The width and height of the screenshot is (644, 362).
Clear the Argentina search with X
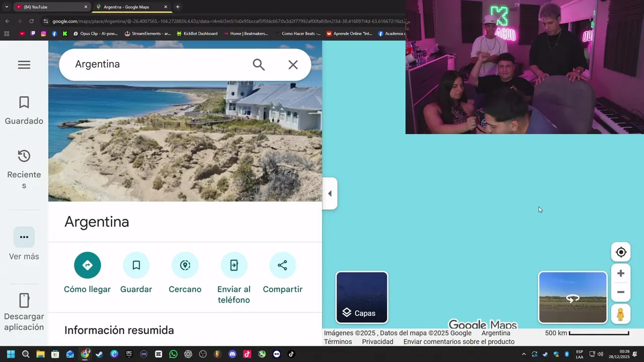(x=293, y=64)
